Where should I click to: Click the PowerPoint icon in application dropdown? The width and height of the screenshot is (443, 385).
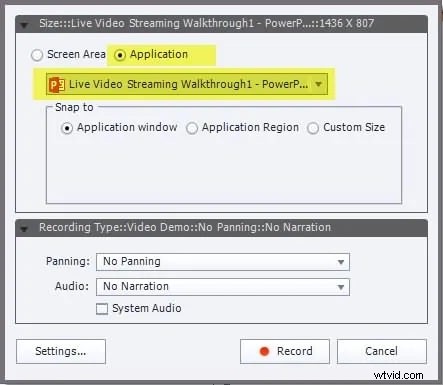pyautogui.click(x=57, y=85)
